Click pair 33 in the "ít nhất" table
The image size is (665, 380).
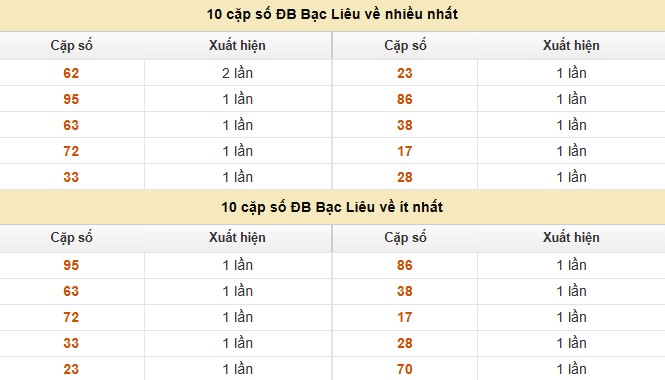click(x=71, y=343)
